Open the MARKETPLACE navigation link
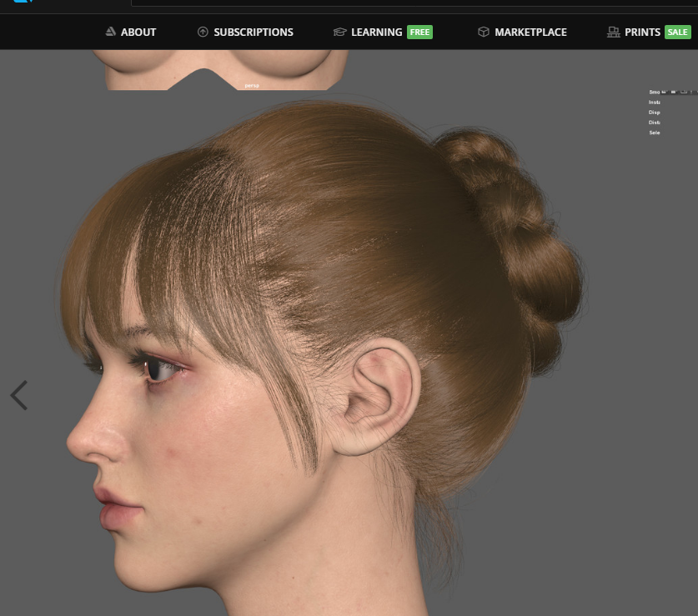 click(522, 32)
